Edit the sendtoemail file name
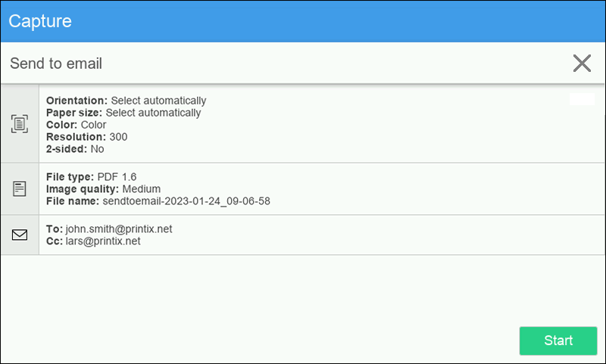Screen dimensions: 606x364 click(158, 201)
